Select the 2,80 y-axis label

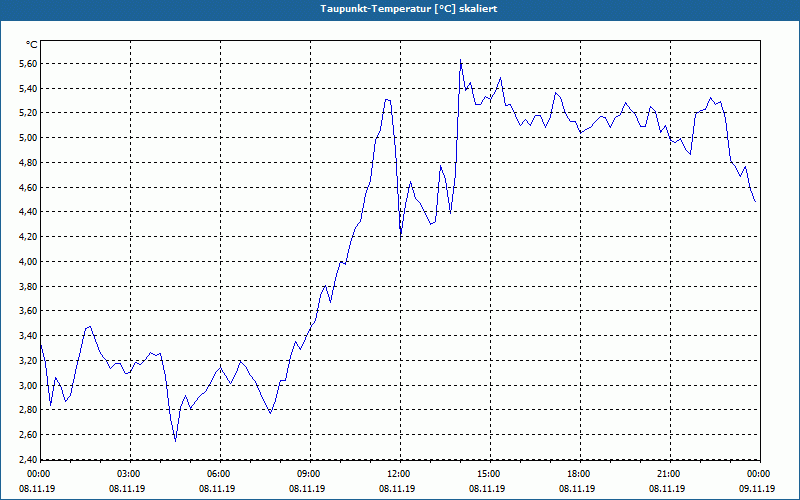click(29, 410)
